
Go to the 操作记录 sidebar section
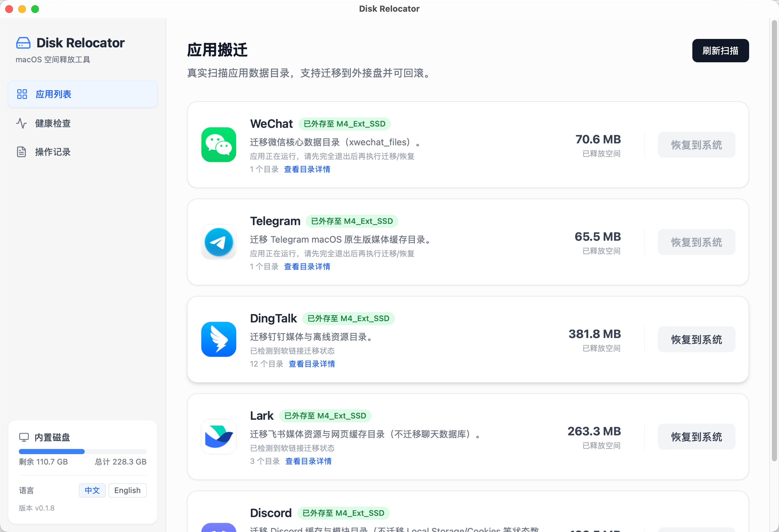pyautogui.click(x=53, y=152)
